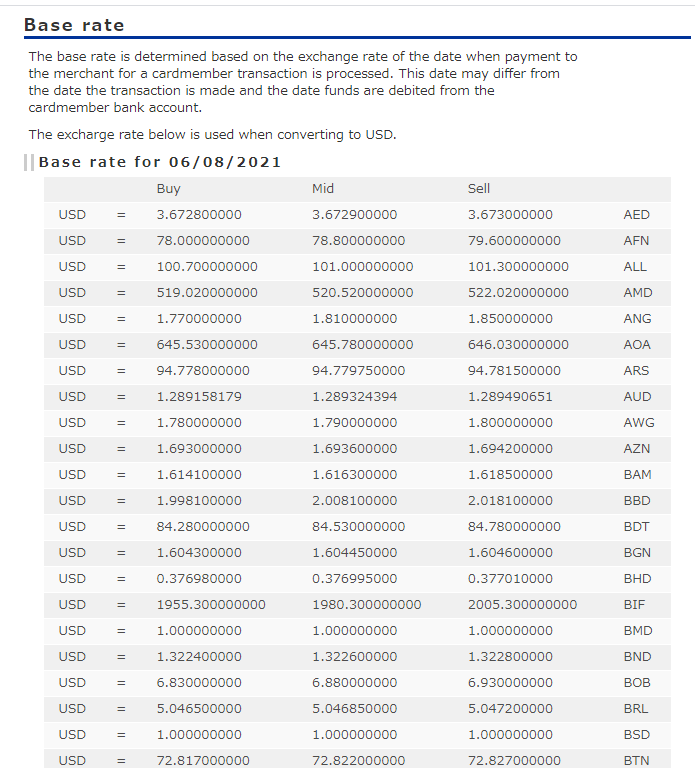Image resolution: width=695 pixels, height=768 pixels.
Task: Select the BND currency code
Action: click(x=637, y=656)
